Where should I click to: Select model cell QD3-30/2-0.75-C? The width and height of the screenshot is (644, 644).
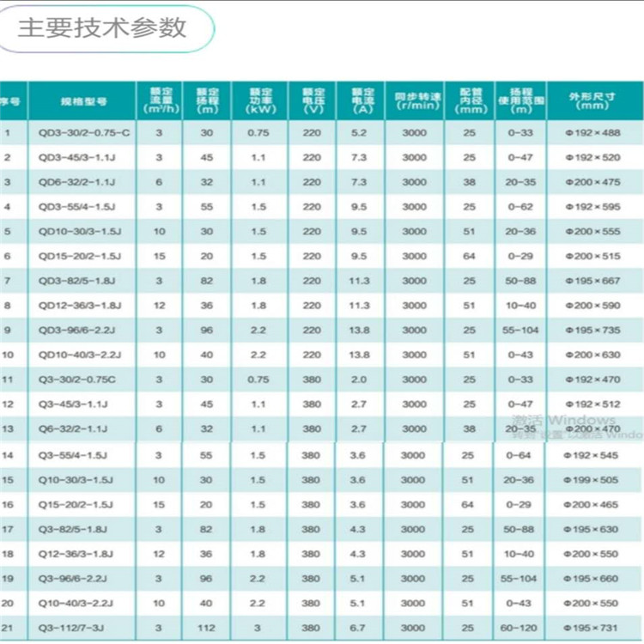point(83,133)
